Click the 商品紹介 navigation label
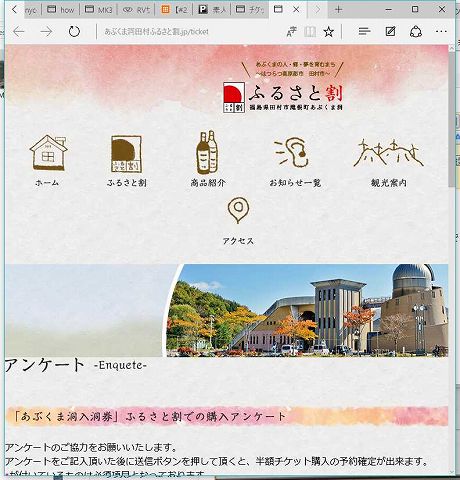460x480 pixels. point(208,183)
